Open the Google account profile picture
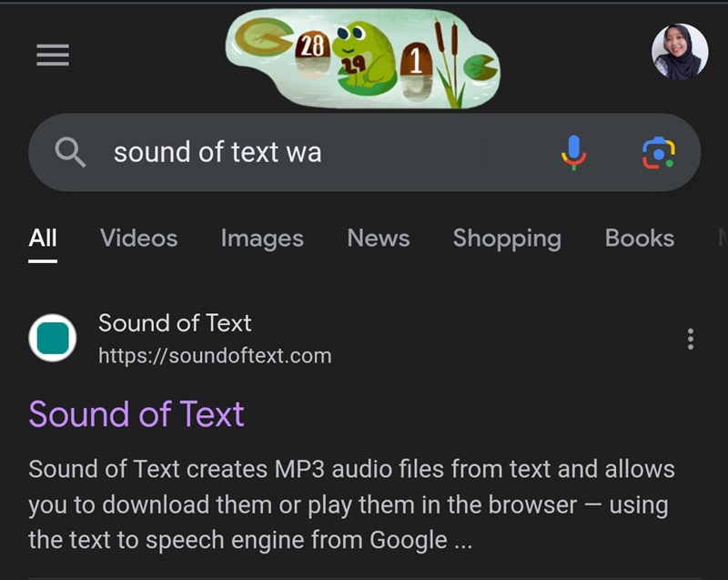This screenshot has width=728, height=580. 680,52
